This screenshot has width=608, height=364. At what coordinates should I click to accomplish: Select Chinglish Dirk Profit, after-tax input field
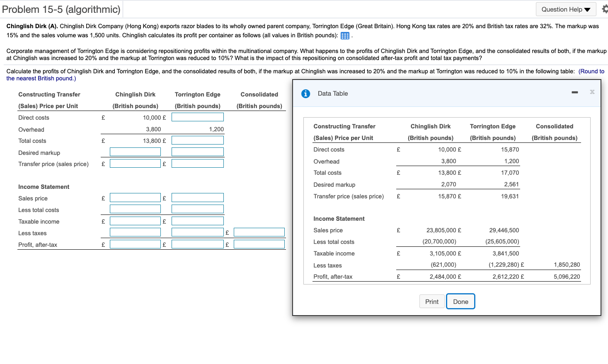pyautogui.click(x=135, y=244)
